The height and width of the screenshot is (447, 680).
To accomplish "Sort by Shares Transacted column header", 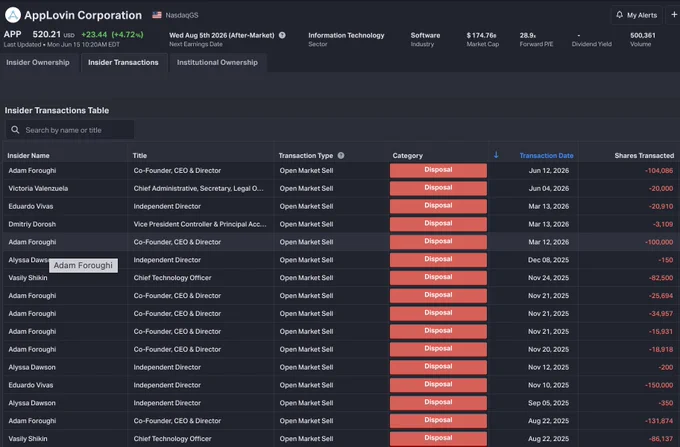I will 644,156.
